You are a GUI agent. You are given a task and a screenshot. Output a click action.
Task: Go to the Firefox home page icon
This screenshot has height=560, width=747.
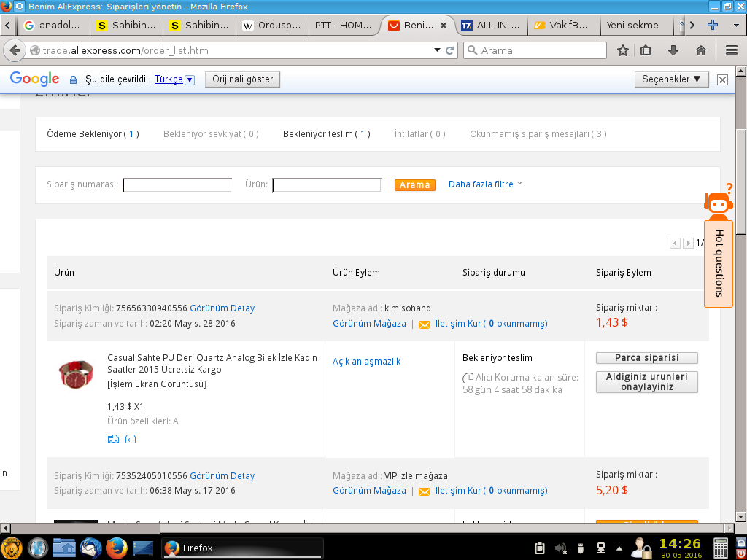701,50
